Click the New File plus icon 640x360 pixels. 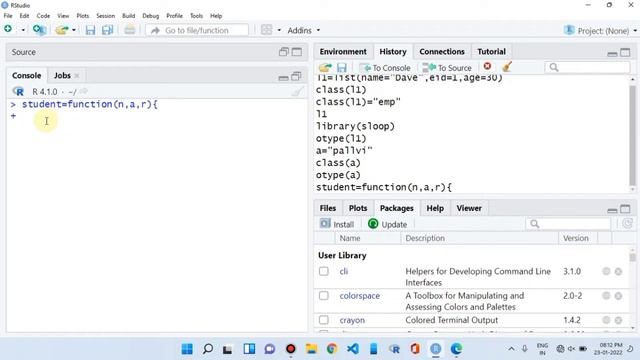[x=8, y=29]
